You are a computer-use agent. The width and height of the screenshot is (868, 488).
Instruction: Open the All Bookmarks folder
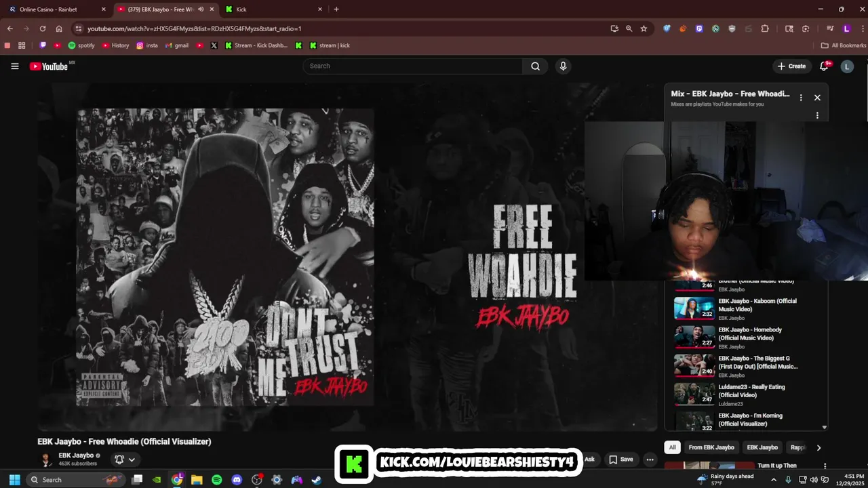coord(844,45)
